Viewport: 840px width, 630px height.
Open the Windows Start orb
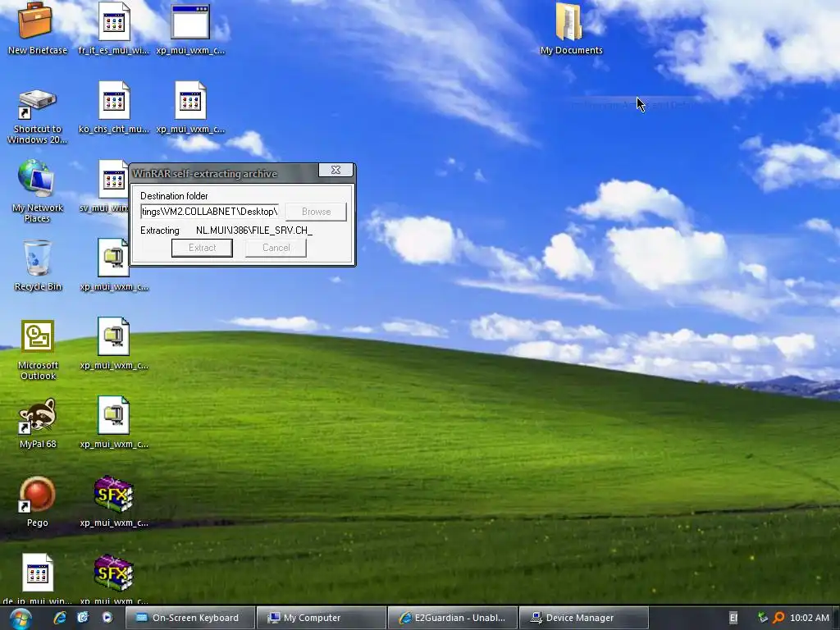pyautogui.click(x=20, y=619)
